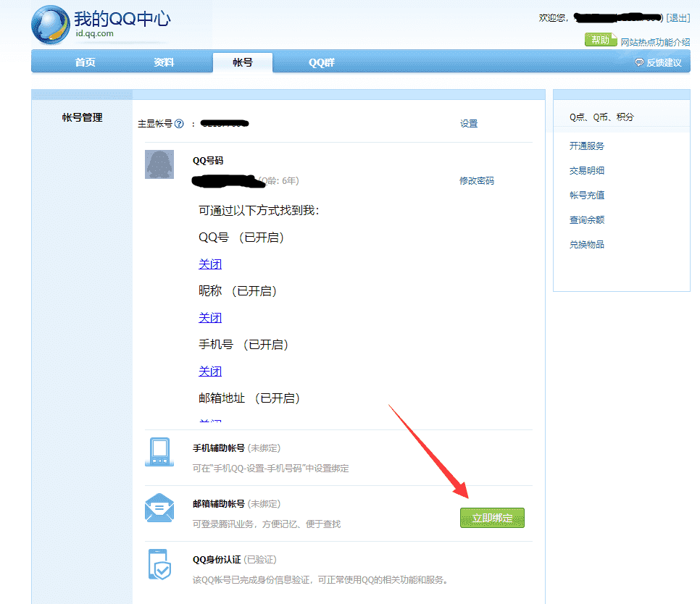The width and height of the screenshot is (700, 604).
Task: Click the phone auxiliary account icon
Action: (159, 452)
